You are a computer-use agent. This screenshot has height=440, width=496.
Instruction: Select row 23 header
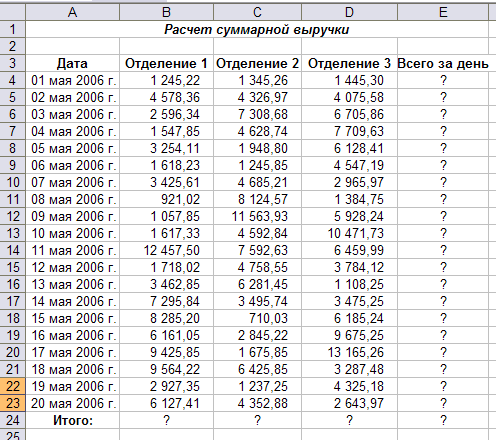tap(13, 403)
